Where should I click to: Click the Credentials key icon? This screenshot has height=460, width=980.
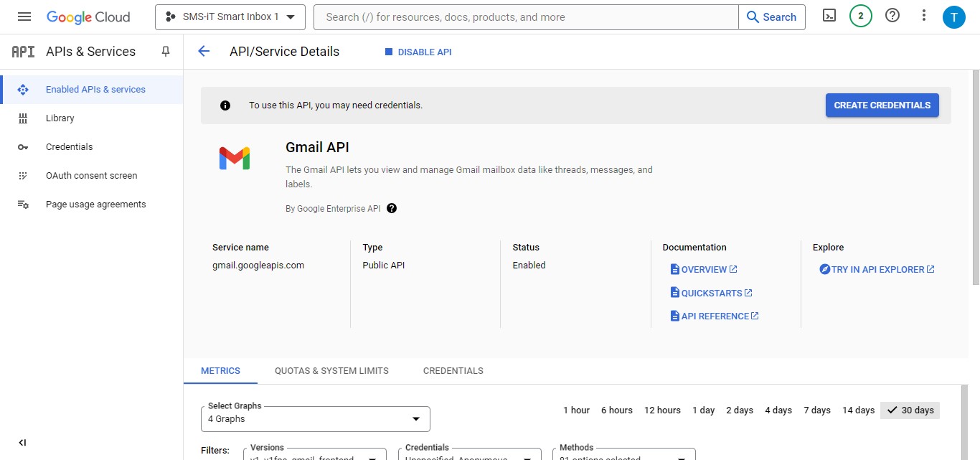pos(24,146)
